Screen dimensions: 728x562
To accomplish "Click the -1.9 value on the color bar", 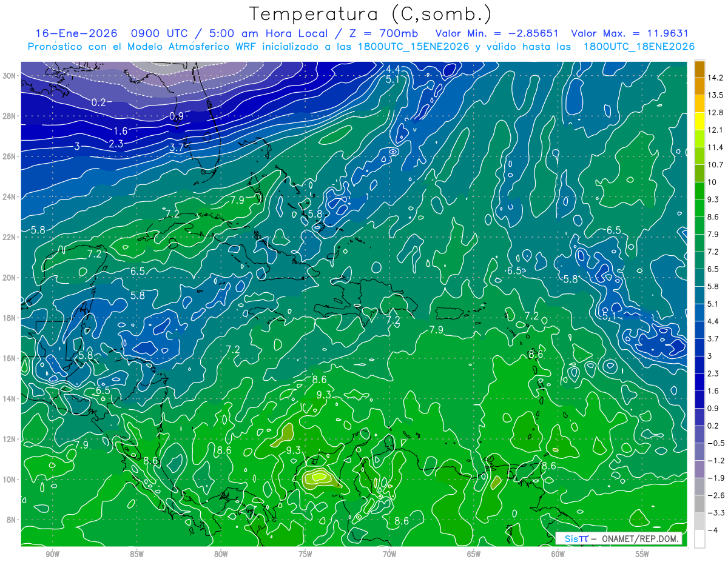I will tap(716, 478).
